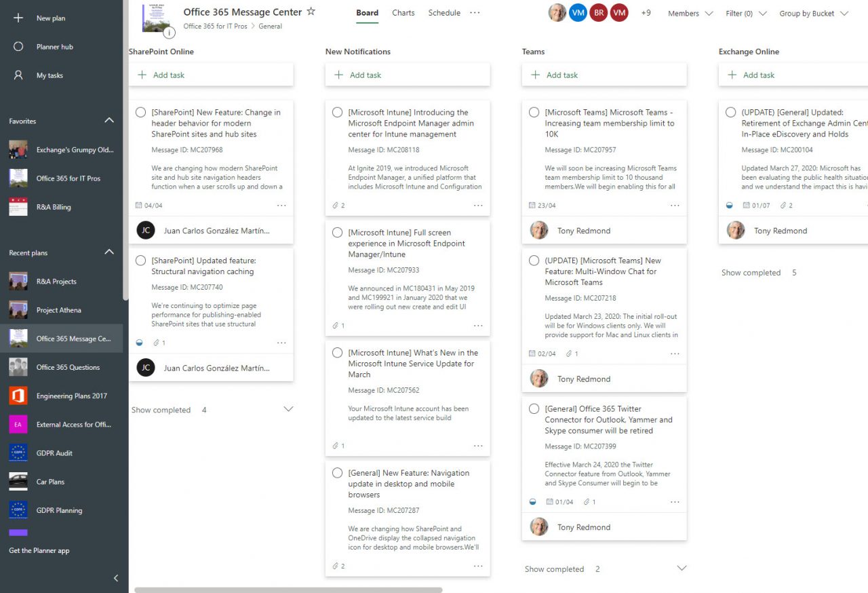Add task in SharePoint Online bucket
Image resolution: width=868 pixels, height=593 pixels.
pos(212,75)
